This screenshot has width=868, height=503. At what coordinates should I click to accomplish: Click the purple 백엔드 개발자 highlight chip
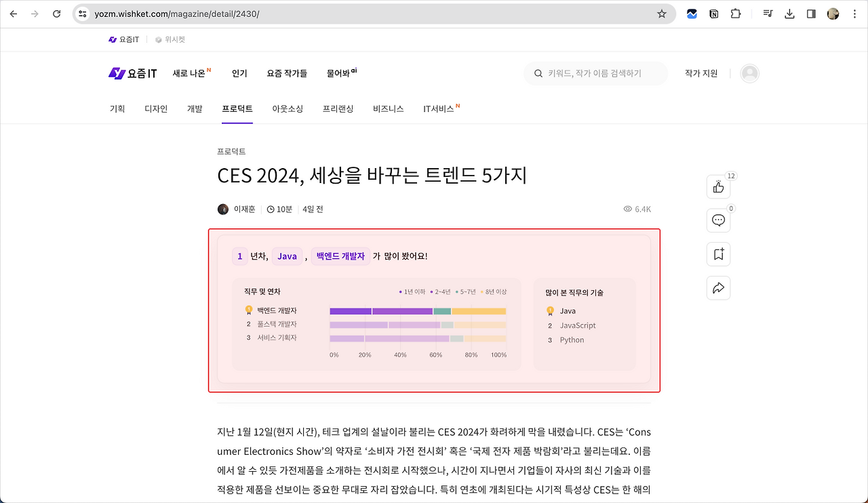pos(340,256)
